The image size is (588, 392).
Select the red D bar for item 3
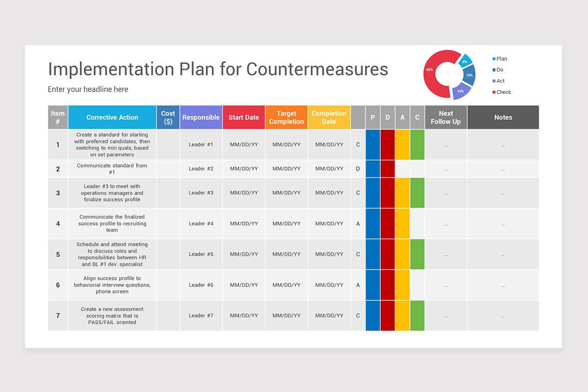[x=388, y=193]
